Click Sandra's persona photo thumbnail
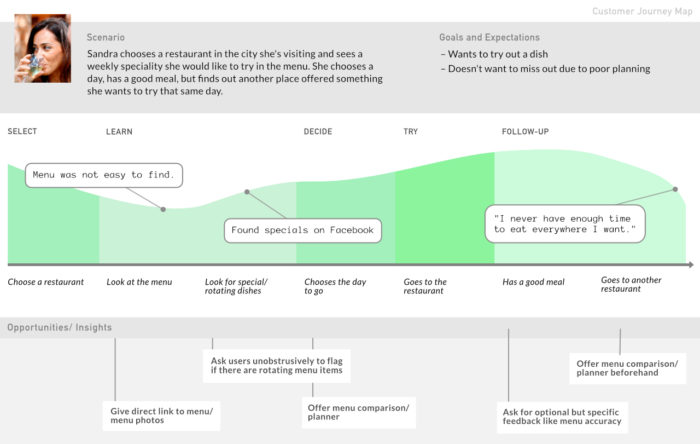This screenshot has height=444, width=700. (x=42, y=48)
